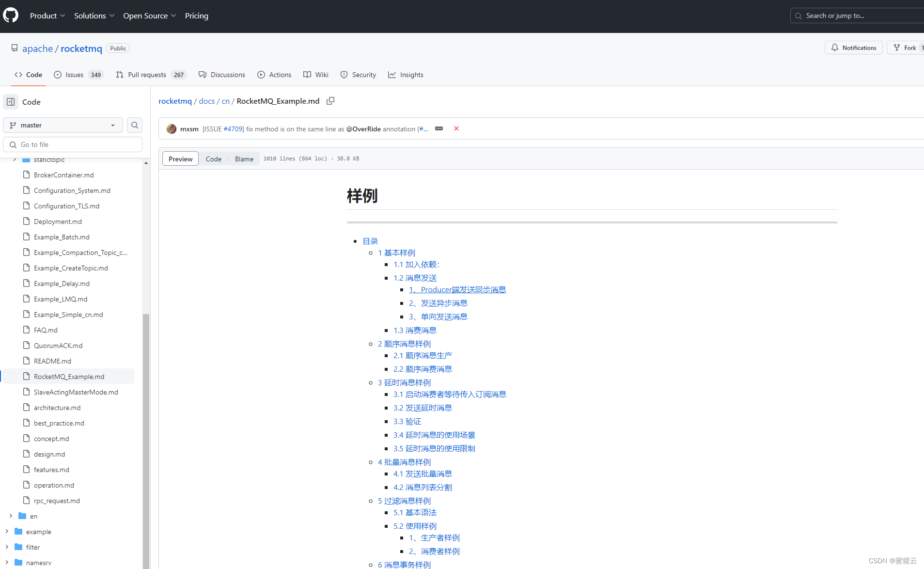The width and height of the screenshot is (924, 569).
Task: Open commit details via the ellipsis icon
Action: [x=439, y=128]
